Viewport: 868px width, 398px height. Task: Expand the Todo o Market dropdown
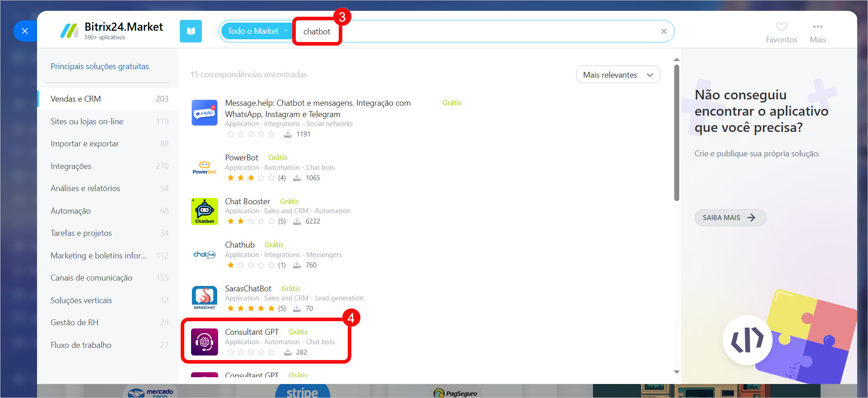[257, 31]
